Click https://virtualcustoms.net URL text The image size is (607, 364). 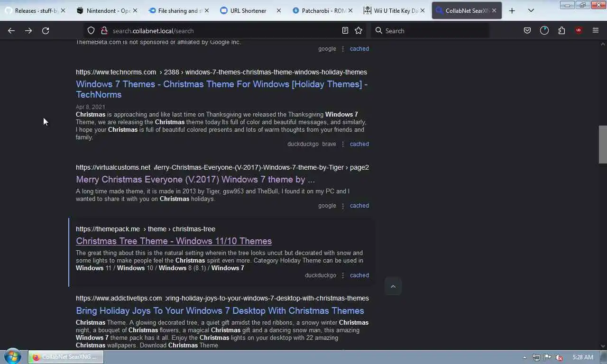tap(113, 167)
